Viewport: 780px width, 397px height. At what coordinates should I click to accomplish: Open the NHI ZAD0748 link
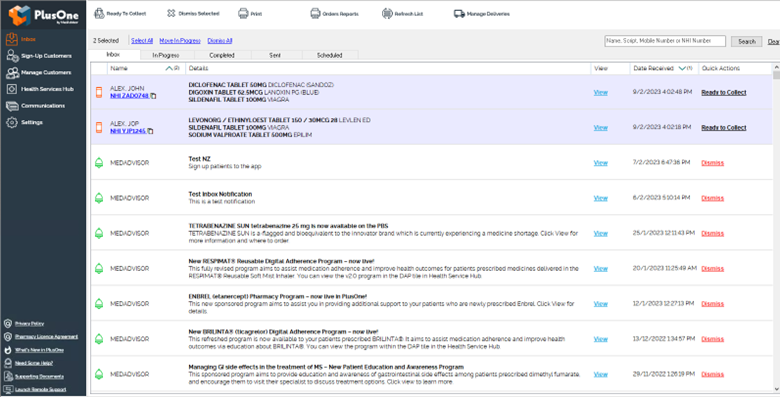129,96
